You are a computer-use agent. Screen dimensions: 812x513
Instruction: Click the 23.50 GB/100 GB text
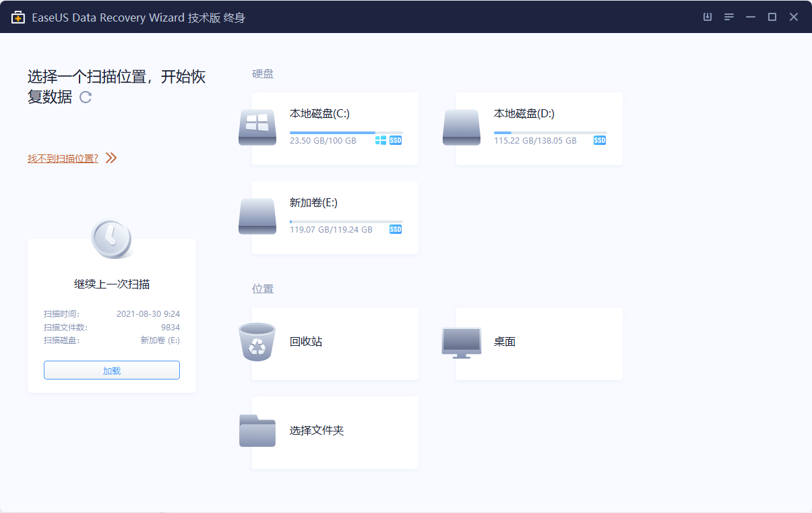tap(323, 141)
